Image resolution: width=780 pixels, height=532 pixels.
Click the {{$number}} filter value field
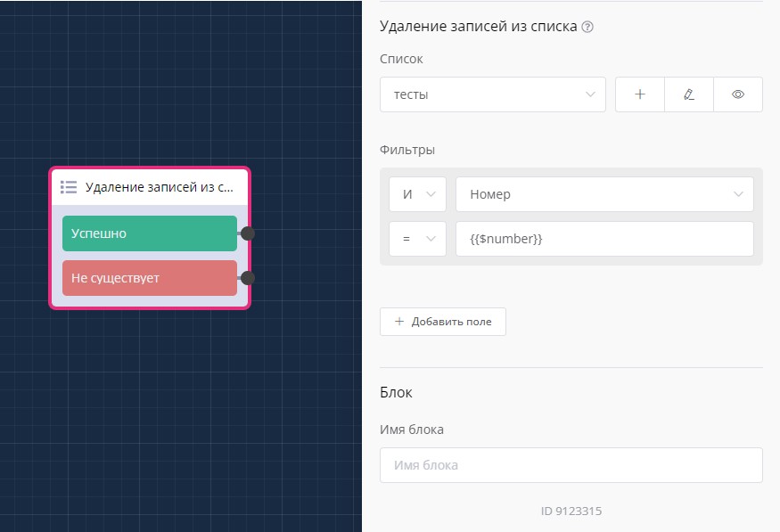[x=603, y=239]
